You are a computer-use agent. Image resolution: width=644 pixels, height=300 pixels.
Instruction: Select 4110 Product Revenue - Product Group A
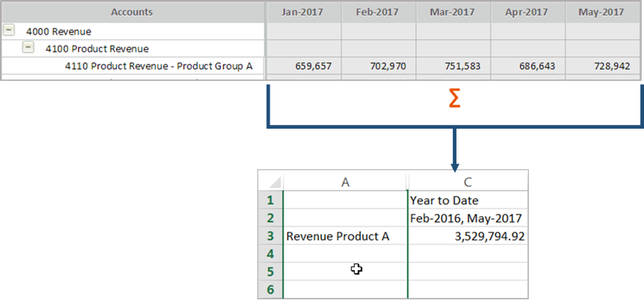click(x=158, y=66)
